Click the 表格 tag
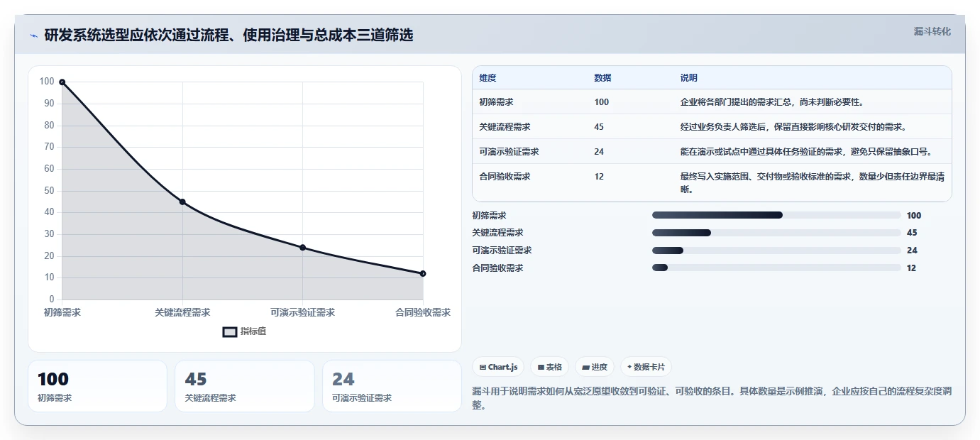Screen dimensions: 980x440 (549, 367)
